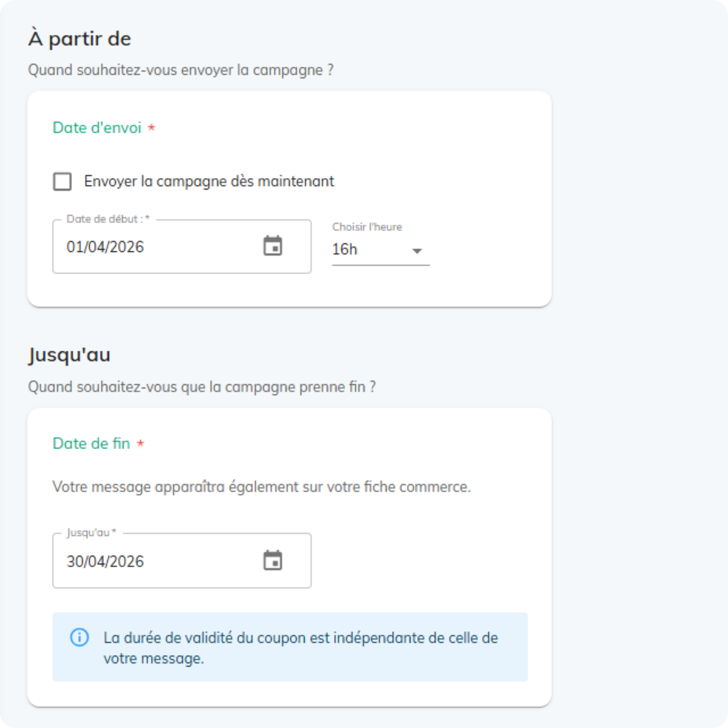Tick the 'Envoyer la campagne dès maintenant' checkbox
This screenshot has height=728, width=728.
(62, 182)
